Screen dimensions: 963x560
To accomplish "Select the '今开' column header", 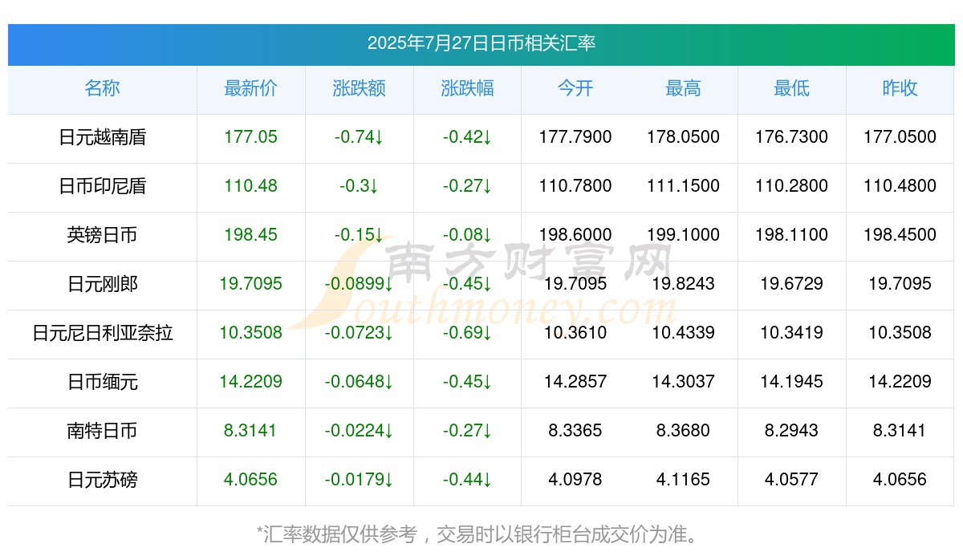I will [575, 88].
